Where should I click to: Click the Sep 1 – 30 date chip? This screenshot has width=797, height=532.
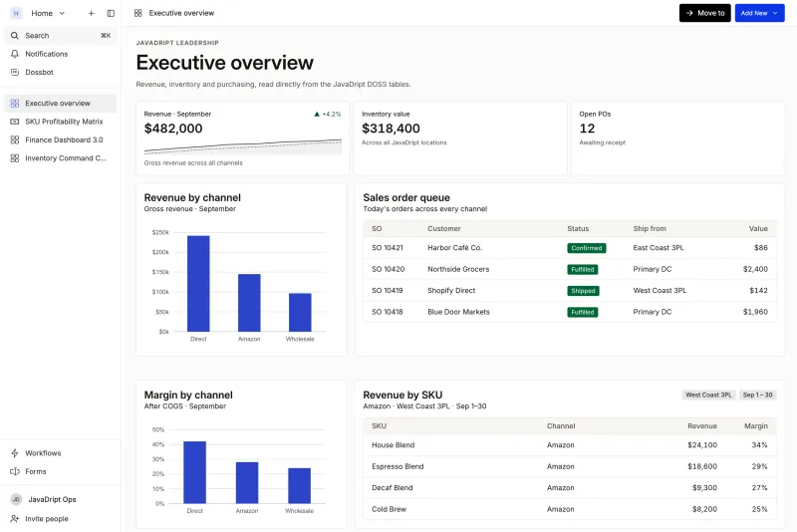757,395
